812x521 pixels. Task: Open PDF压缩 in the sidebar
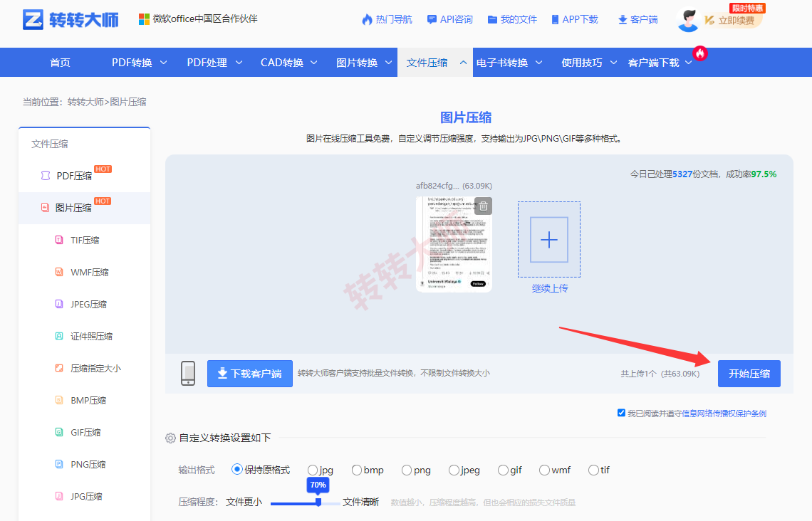(x=85, y=175)
